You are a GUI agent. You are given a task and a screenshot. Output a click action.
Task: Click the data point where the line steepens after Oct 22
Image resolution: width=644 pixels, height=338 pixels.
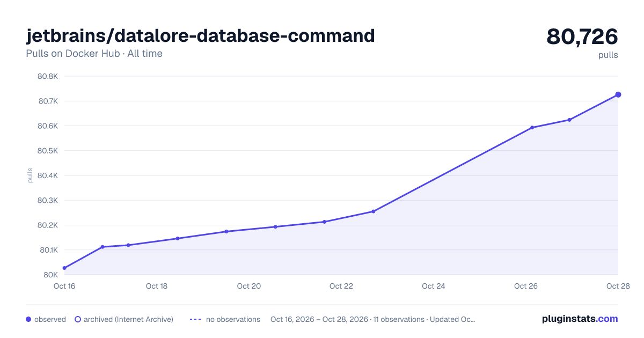pos(373,211)
